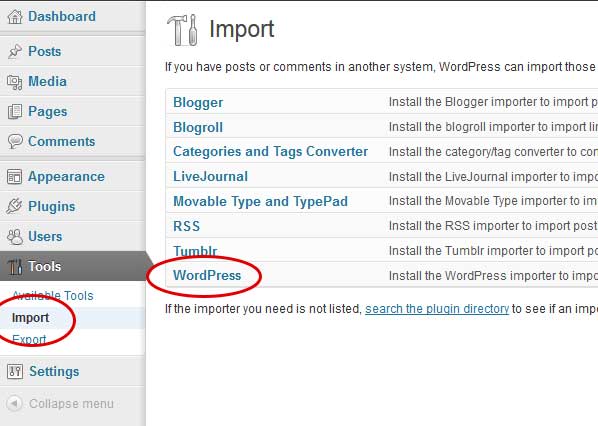598x426 pixels.
Task: Select Categories and Tags Converter link
Action: click(270, 151)
